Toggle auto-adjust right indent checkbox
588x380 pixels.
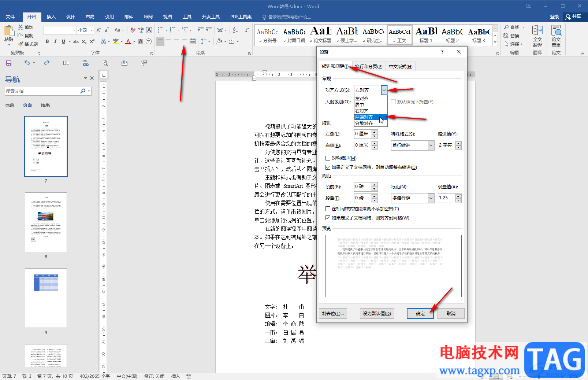click(328, 167)
